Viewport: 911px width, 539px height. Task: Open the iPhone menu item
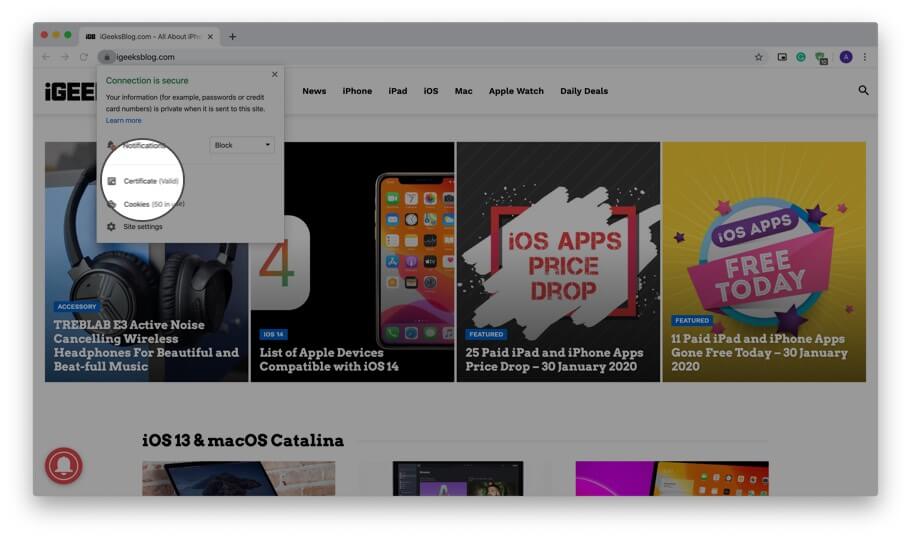click(x=357, y=91)
